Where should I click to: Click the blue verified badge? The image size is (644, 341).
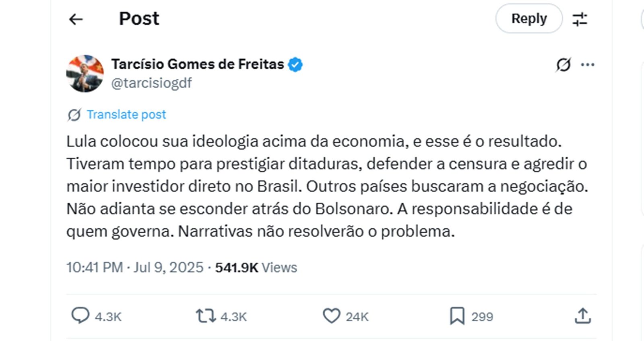[x=295, y=64]
